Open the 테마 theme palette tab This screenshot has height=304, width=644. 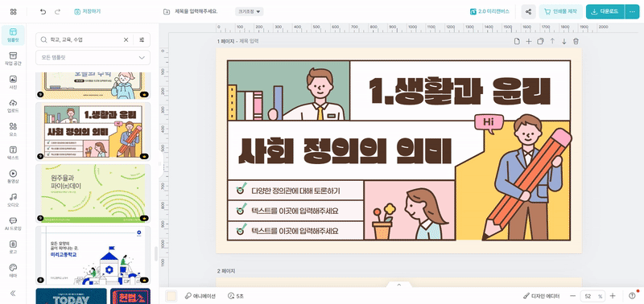13,270
